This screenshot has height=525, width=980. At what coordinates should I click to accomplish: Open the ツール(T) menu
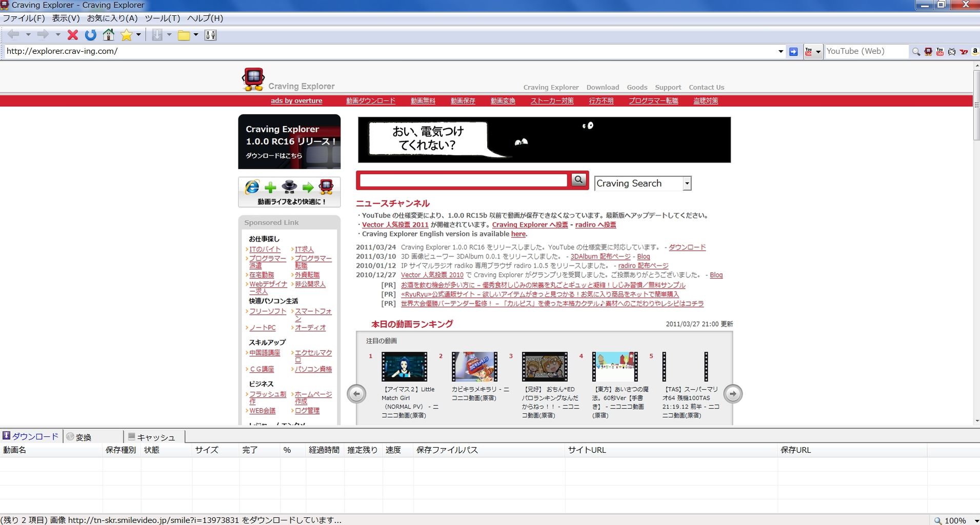163,18
